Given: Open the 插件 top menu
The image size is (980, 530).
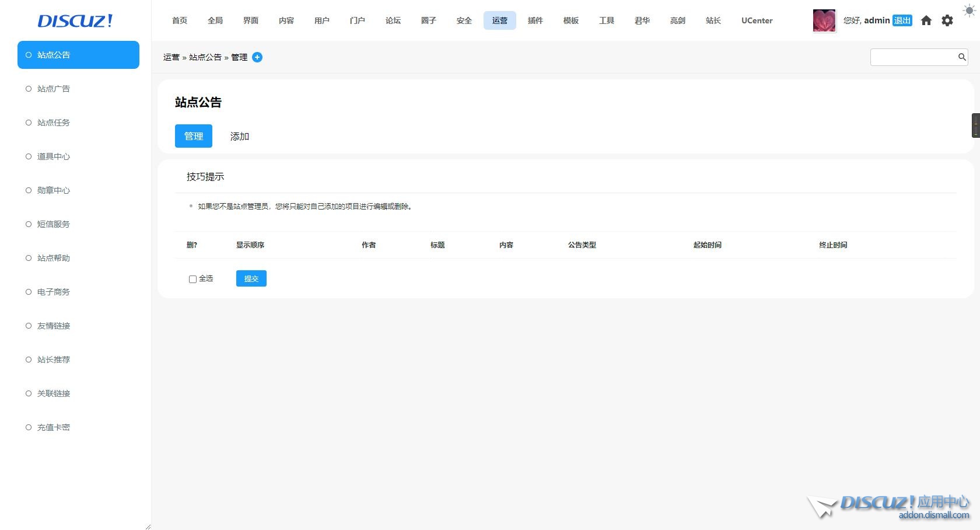Looking at the screenshot, I should 535,21.
